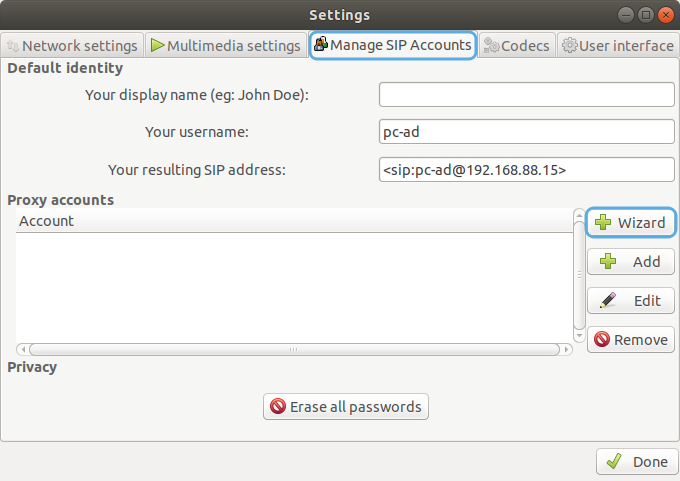Image resolution: width=680 pixels, height=481 pixels.
Task: Click the red prohibition icon on Remove
Action: click(602, 339)
